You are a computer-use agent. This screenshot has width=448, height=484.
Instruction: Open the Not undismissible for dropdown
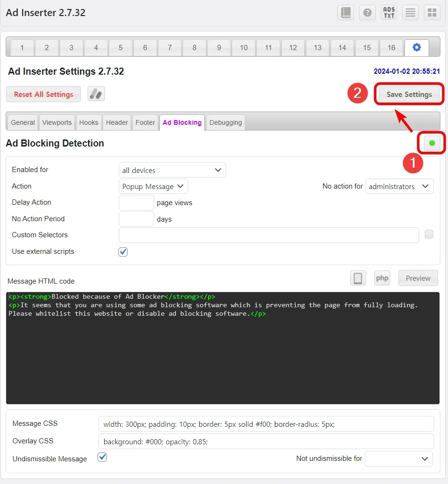click(x=399, y=458)
